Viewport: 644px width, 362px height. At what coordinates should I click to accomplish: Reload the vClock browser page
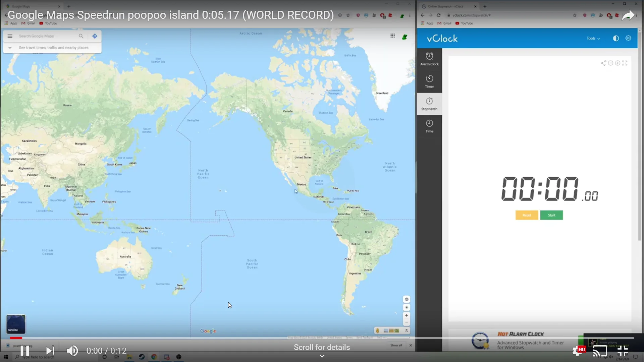tap(438, 15)
